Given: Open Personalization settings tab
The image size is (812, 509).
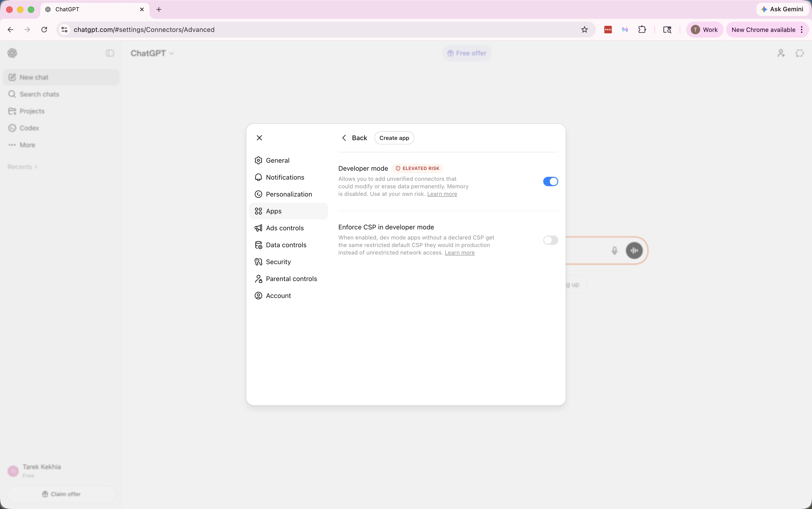Looking at the screenshot, I should [x=288, y=194].
